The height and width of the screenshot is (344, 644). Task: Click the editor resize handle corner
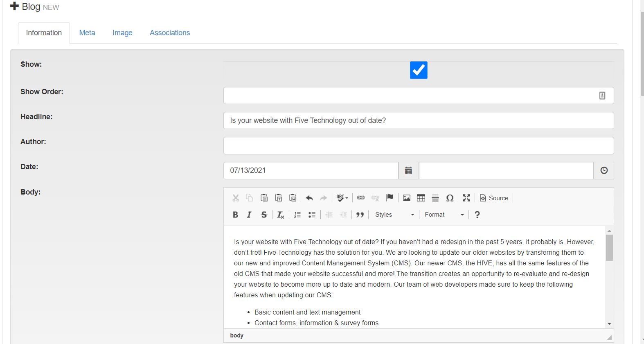[x=610, y=337]
